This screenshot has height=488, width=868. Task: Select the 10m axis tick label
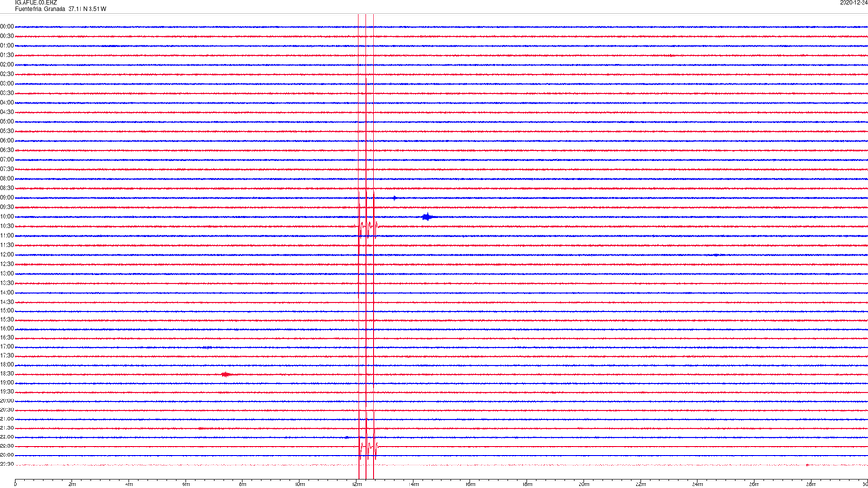coord(299,484)
